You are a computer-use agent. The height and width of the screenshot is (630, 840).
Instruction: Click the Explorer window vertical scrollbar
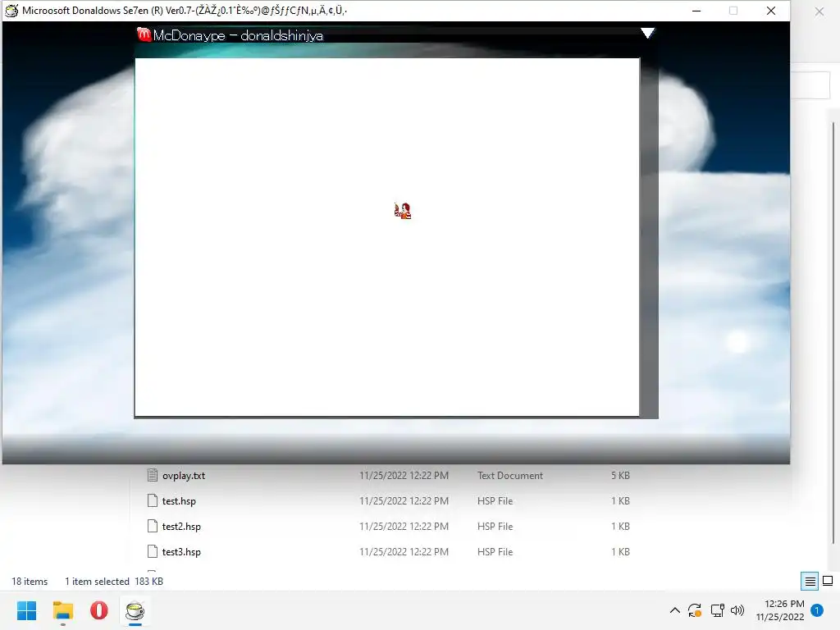click(x=833, y=332)
